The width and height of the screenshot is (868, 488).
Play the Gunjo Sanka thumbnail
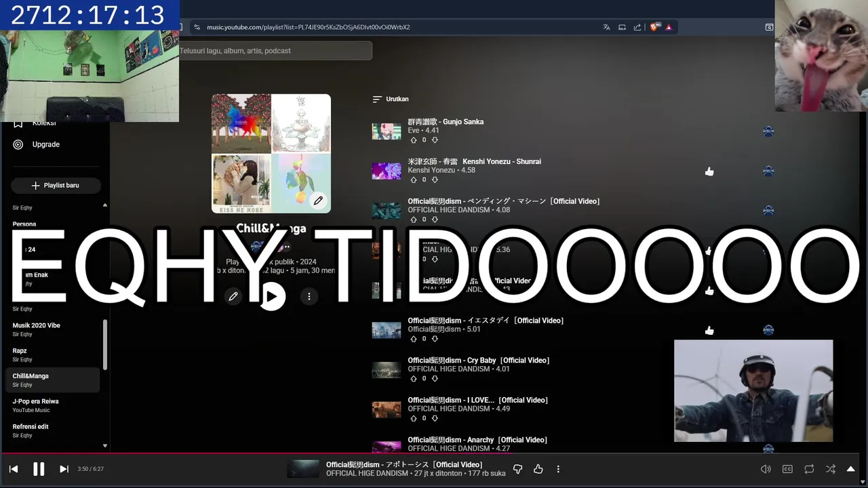[x=387, y=131]
